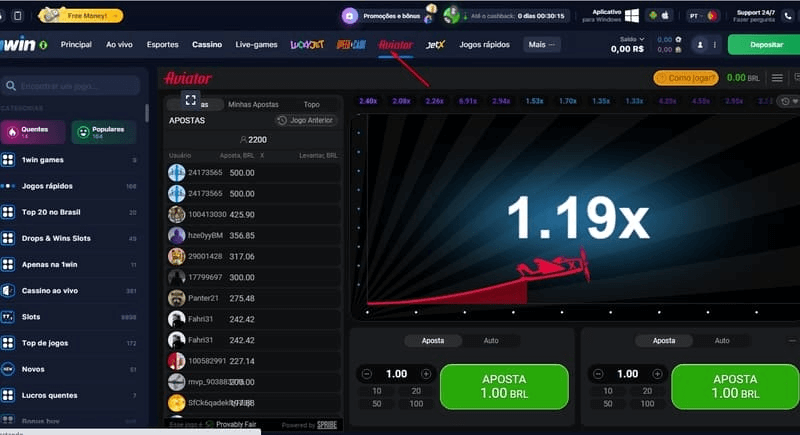
Task: Decrease the first bet amount
Action: tap(366, 374)
